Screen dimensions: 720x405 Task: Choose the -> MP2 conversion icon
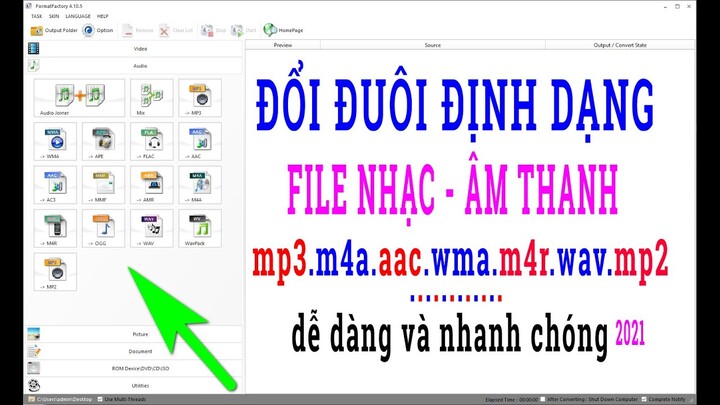pos(55,272)
